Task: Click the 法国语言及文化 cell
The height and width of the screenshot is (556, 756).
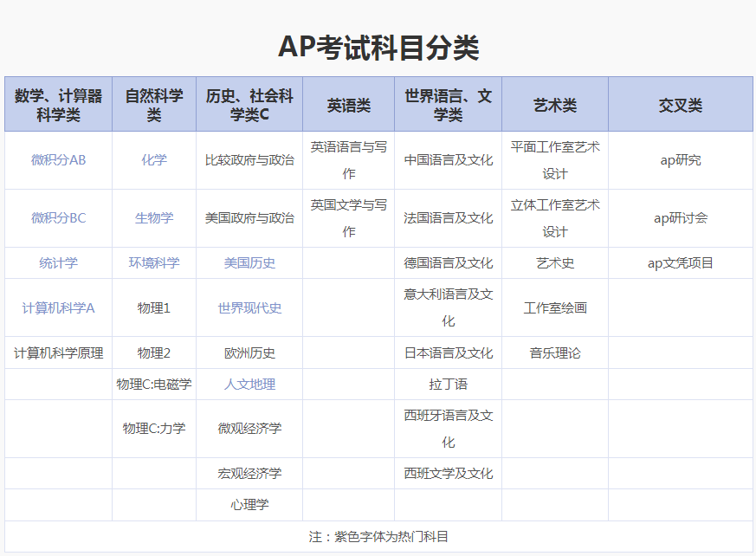Action: 448,218
